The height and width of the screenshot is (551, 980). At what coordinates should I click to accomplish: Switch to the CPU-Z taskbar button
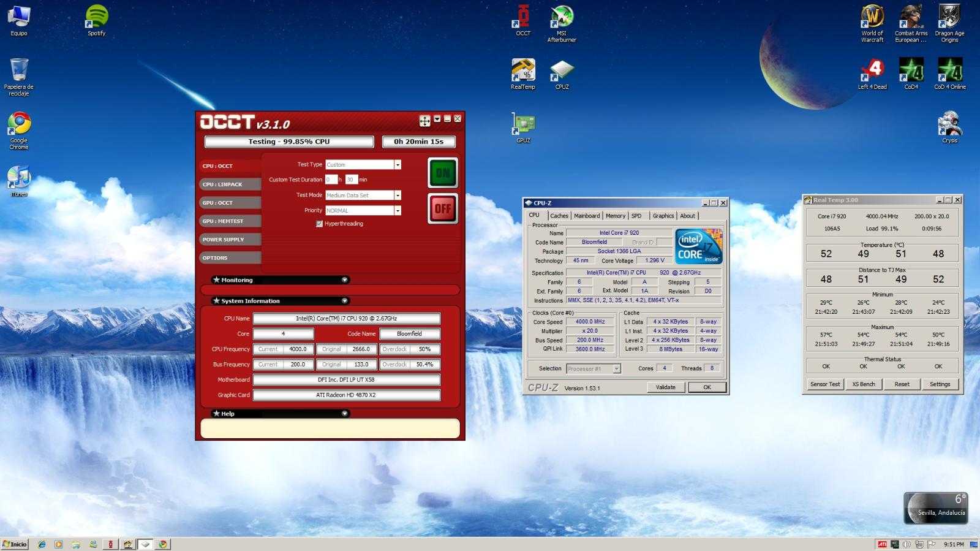[145, 544]
